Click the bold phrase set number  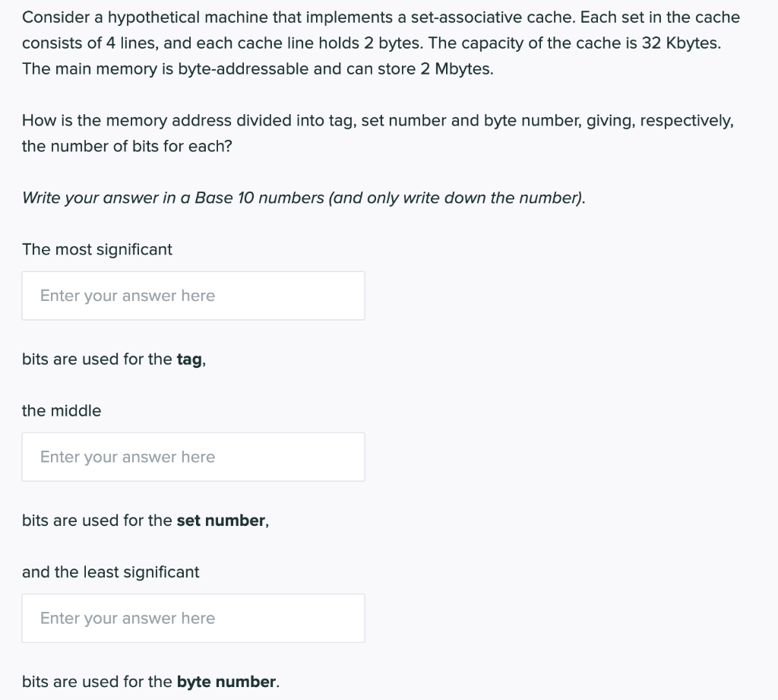point(221,520)
